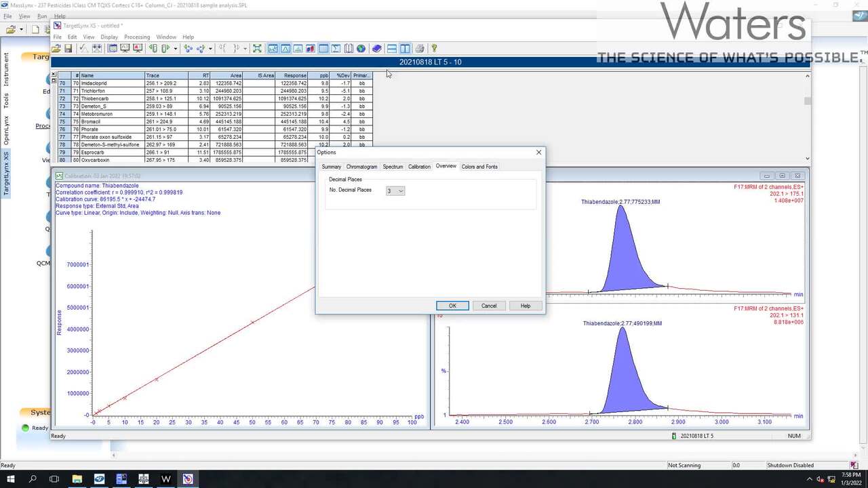
Task: Switch to the Colors and Fonts tab
Action: click(479, 167)
